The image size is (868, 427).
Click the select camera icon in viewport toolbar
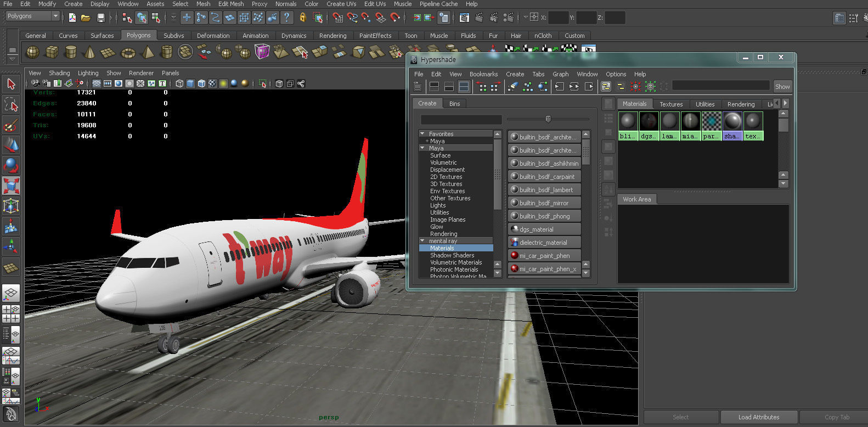[35, 83]
